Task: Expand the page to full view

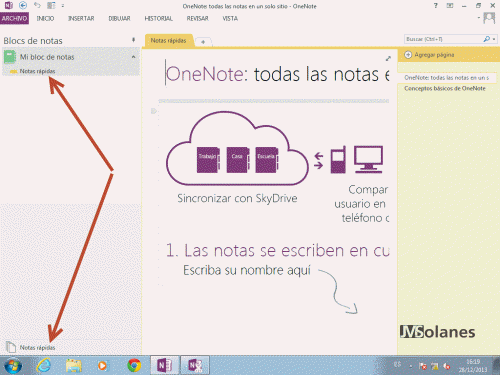Action: [388, 59]
